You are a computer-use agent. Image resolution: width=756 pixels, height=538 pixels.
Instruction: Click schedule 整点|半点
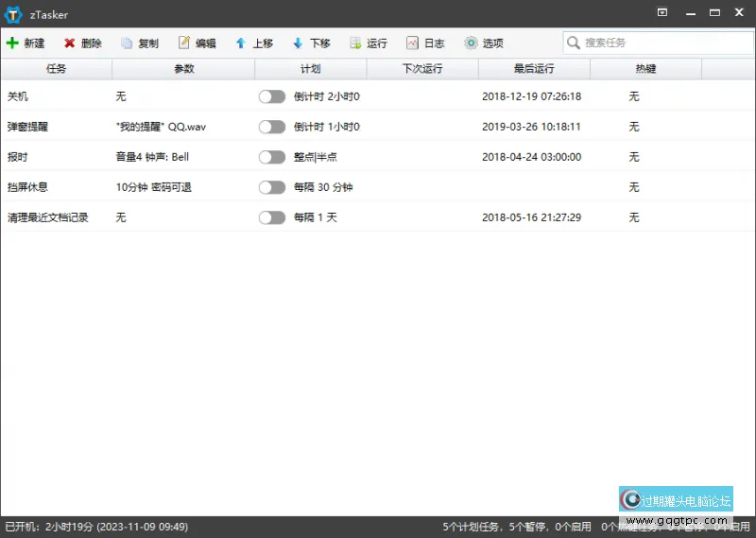click(x=316, y=157)
